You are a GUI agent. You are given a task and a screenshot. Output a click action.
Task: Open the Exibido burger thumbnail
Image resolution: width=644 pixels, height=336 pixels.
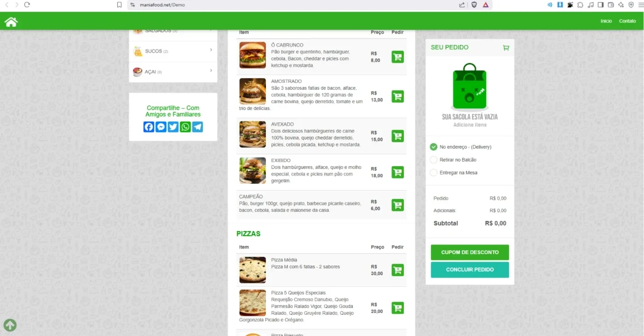click(x=253, y=171)
